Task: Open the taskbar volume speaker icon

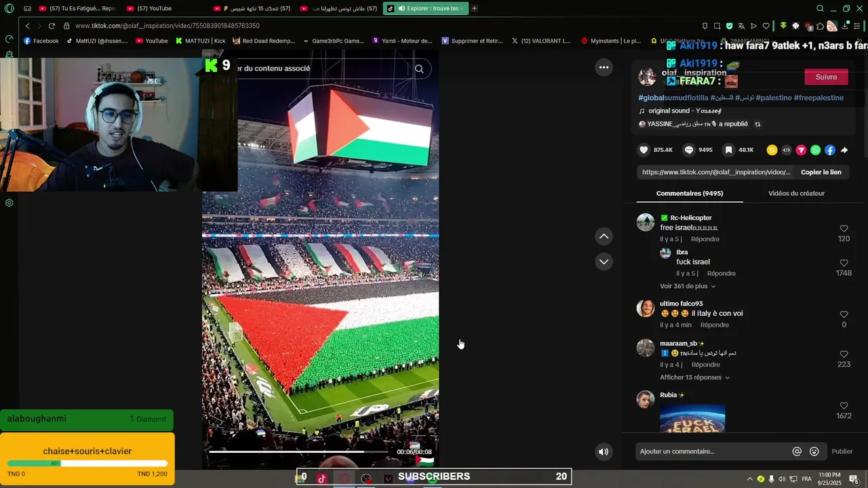Action: point(782,479)
